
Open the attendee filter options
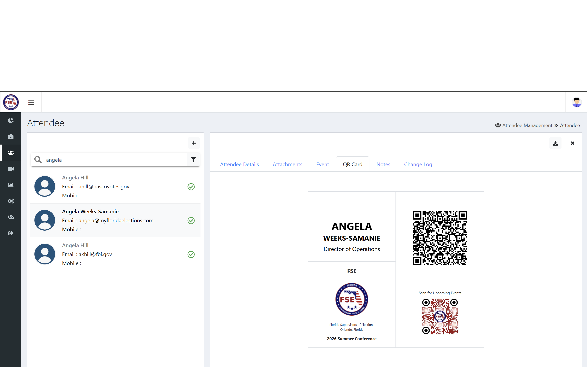coord(193,159)
